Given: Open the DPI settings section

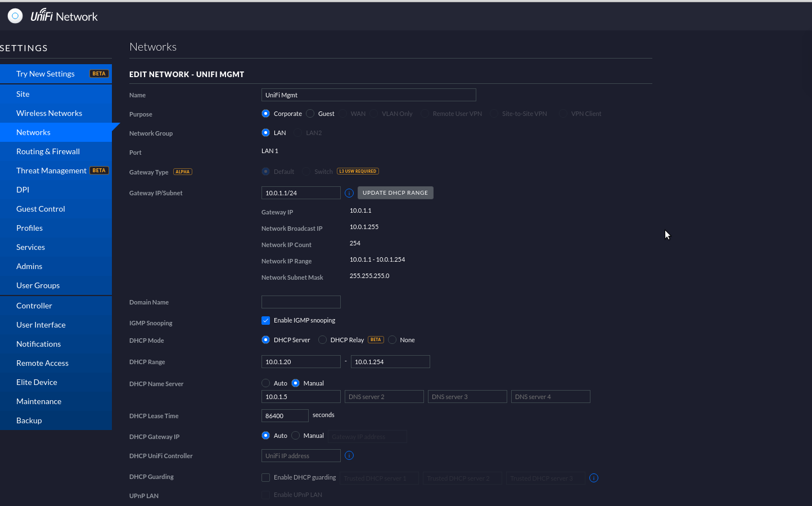Looking at the screenshot, I should pos(56,190).
